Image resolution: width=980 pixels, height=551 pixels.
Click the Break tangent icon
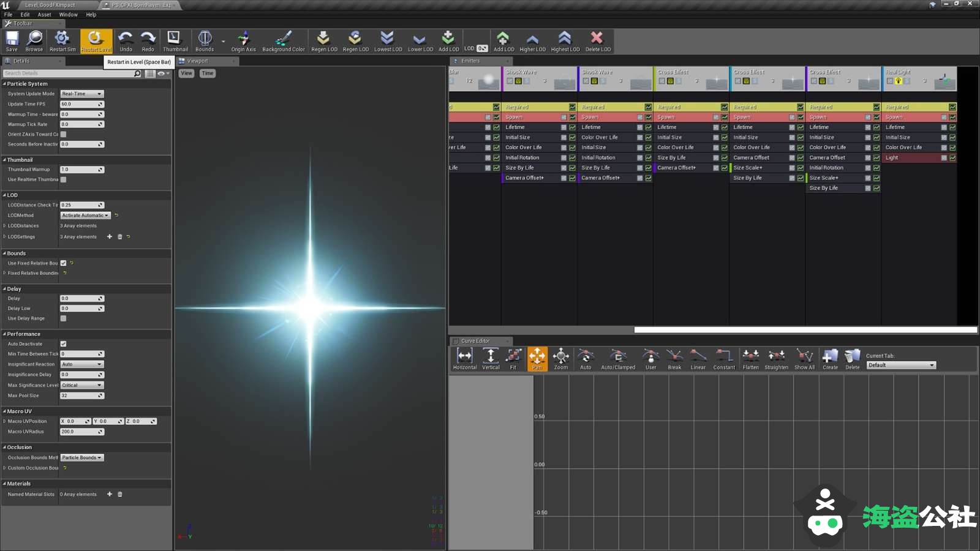tap(674, 359)
